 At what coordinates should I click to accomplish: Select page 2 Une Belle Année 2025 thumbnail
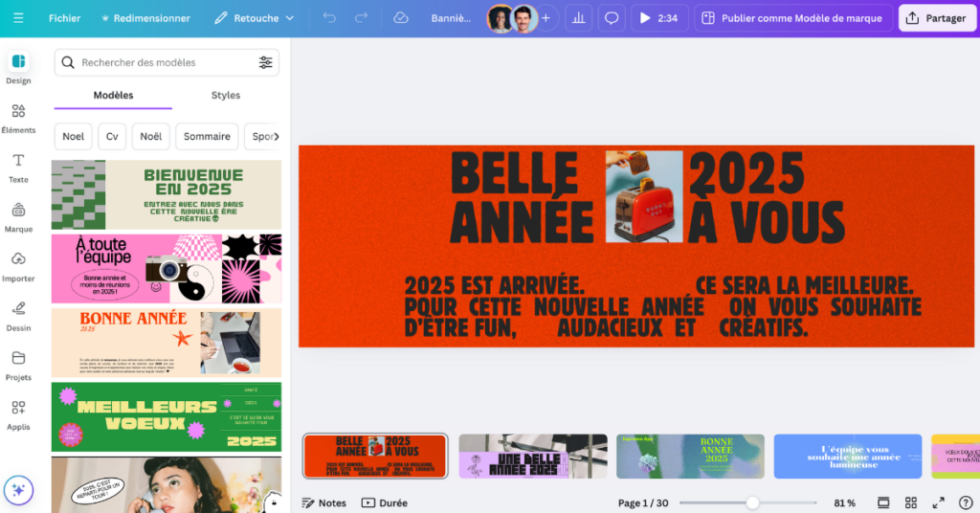click(533, 457)
